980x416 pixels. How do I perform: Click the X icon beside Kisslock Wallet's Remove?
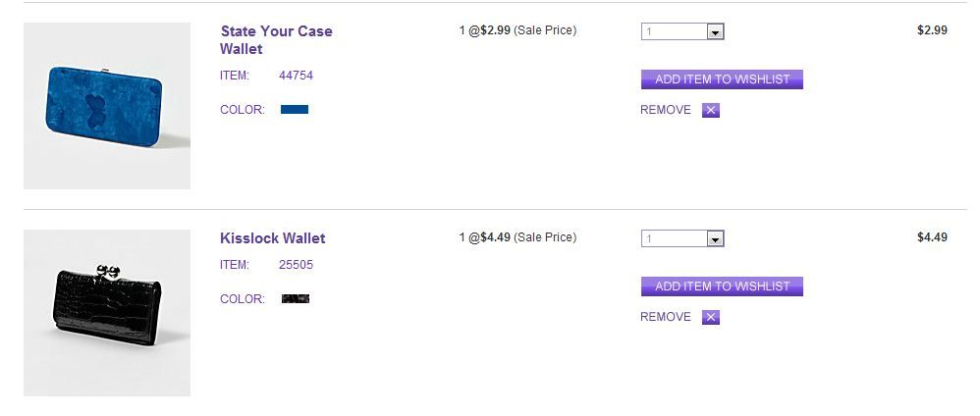(712, 317)
